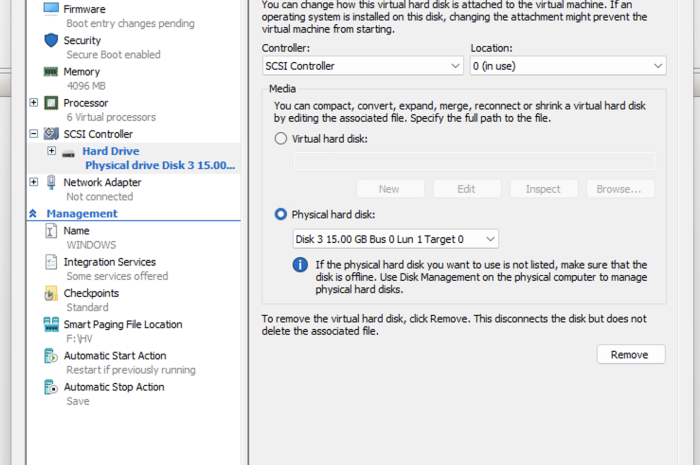Select the Automatic Stop Action setting
Image resolution: width=700 pixels, height=465 pixels.
(113, 387)
